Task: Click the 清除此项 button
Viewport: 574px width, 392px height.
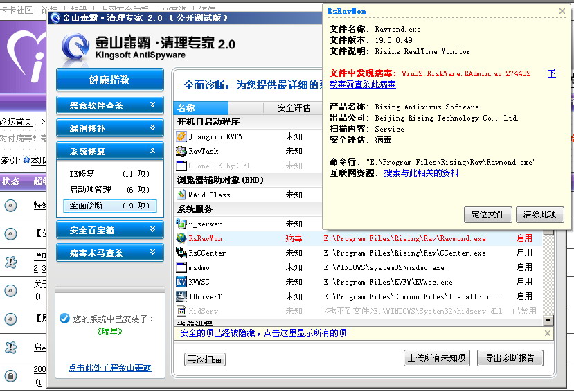Action: (x=539, y=215)
